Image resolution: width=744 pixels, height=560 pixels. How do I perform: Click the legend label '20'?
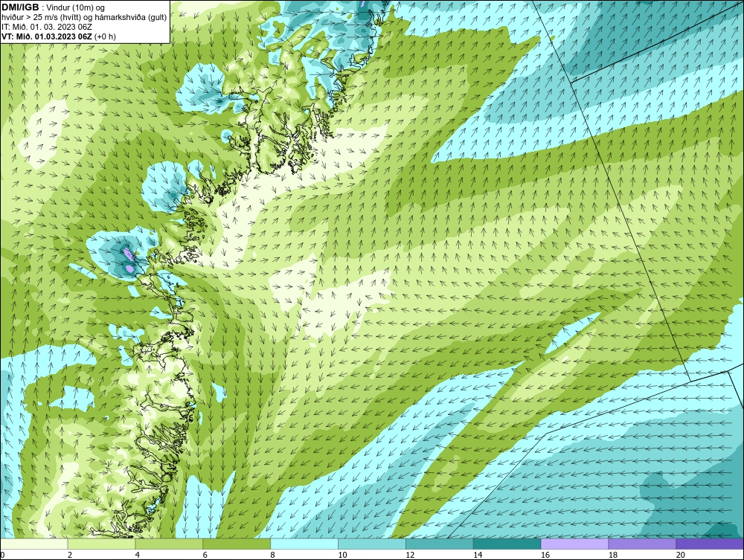[681, 555]
